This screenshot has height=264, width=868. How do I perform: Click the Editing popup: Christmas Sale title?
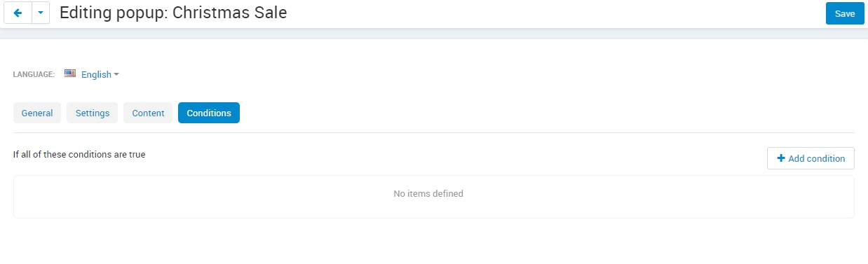coord(173,13)
